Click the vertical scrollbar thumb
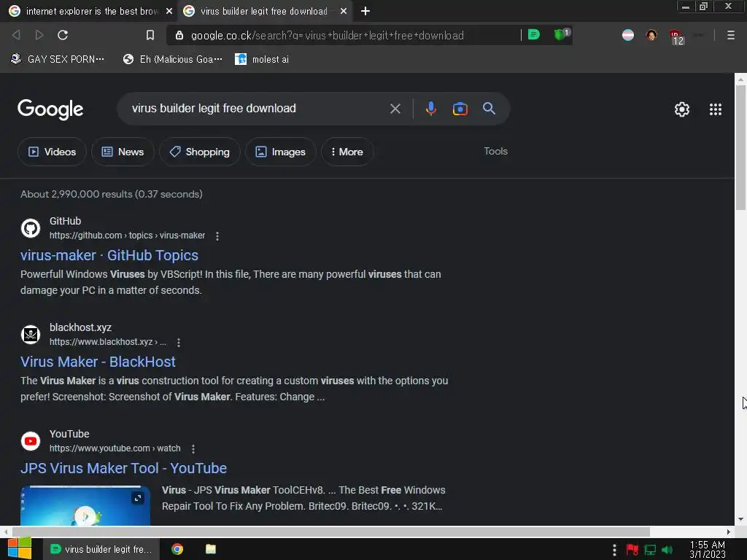747x560 pixels. point(740,147)
